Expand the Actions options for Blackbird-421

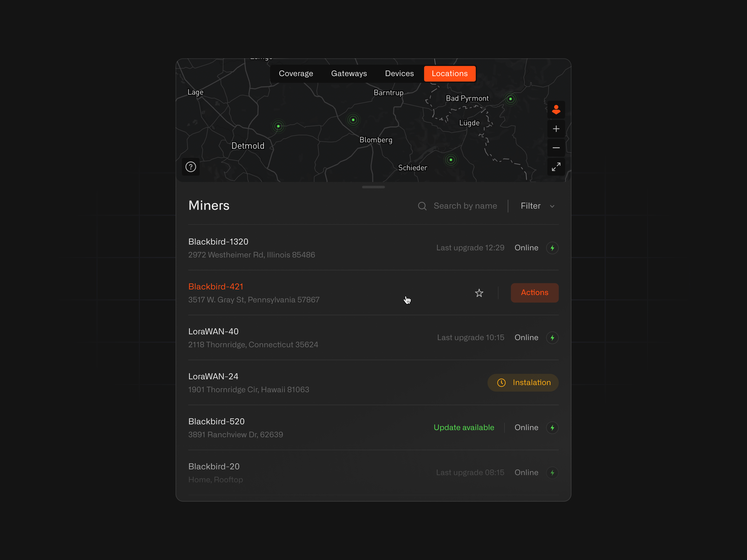click(535, 293)
